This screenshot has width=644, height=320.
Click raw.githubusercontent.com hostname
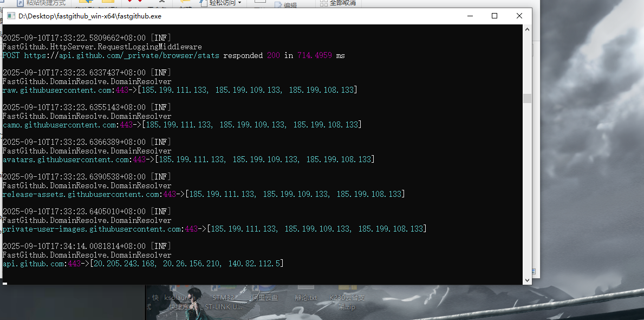pos(57,90)
